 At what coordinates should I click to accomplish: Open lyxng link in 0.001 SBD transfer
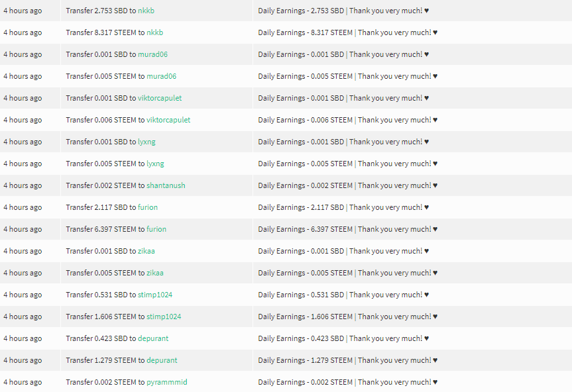point(146,142)
